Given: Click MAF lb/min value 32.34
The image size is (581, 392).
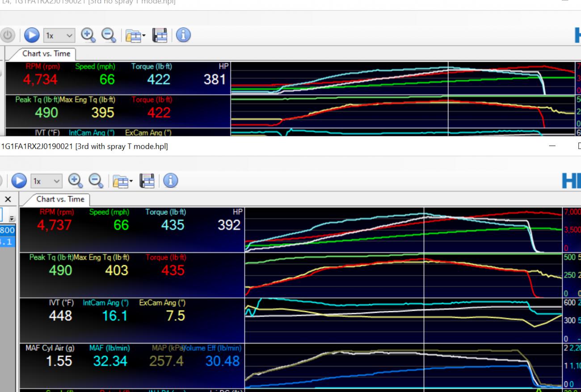Looking at the screenshot, I should point(110,361).
